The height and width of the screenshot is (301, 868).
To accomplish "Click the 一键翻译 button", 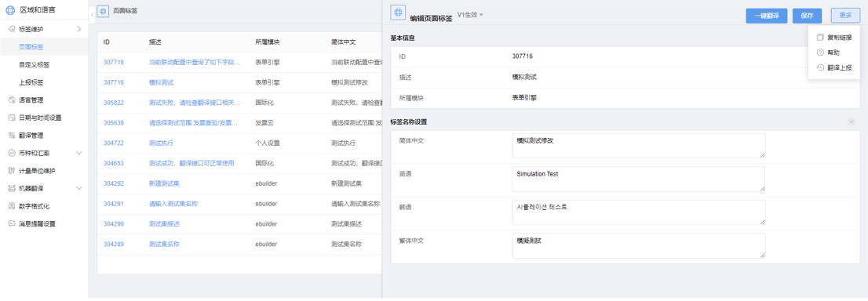I will pyautogui.click(x=766, y=16).
